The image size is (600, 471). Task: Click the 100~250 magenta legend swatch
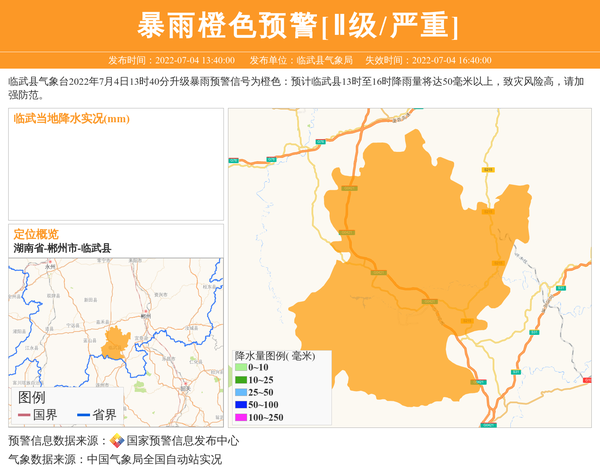pos(240,417)
